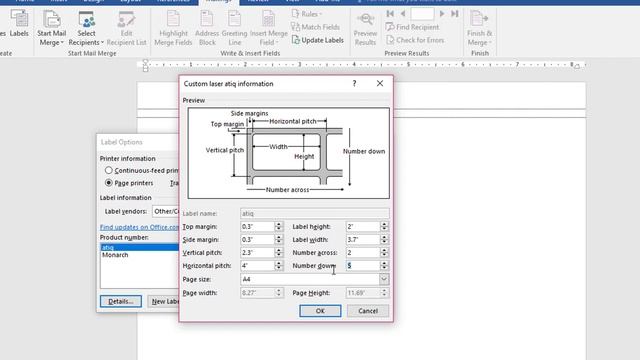Open the Rules dropdown
The width and height of the screenshot is (640, 360).
tap(307, 14)
